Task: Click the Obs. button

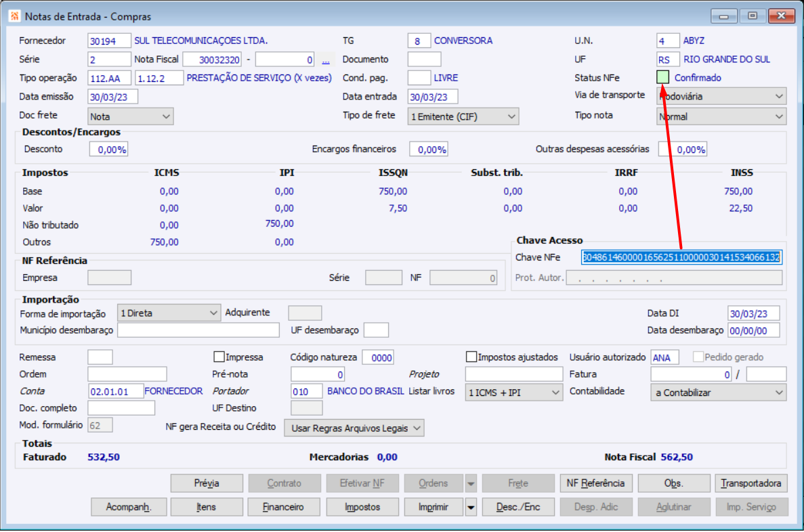Action: click(x=674, y=483)
